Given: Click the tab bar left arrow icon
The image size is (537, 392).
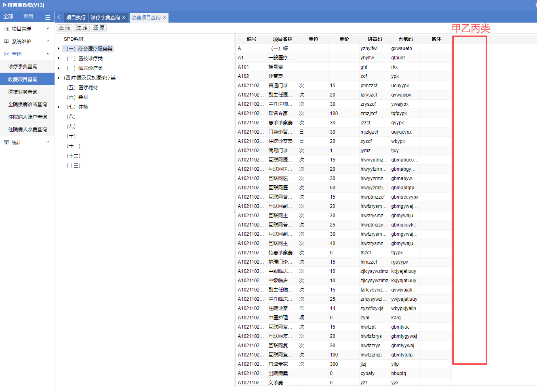Looking at the screenshot, I should pyautogui.click(x=59, y=17).
